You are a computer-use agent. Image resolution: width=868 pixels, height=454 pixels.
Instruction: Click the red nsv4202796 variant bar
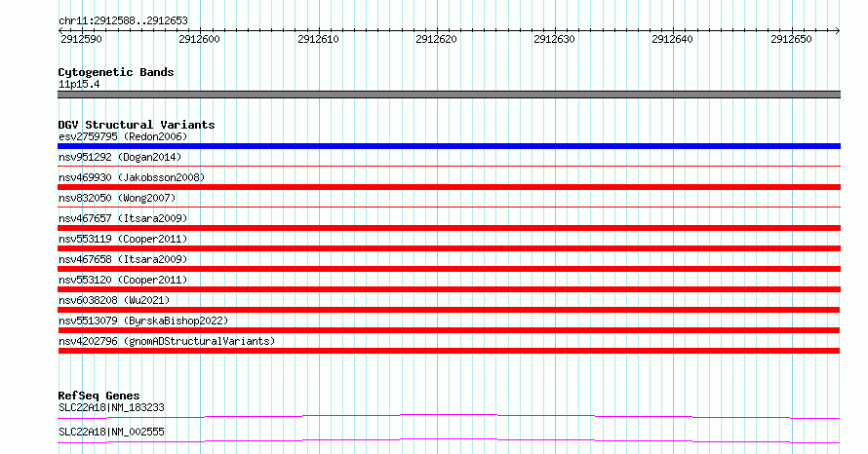point(449,351)
